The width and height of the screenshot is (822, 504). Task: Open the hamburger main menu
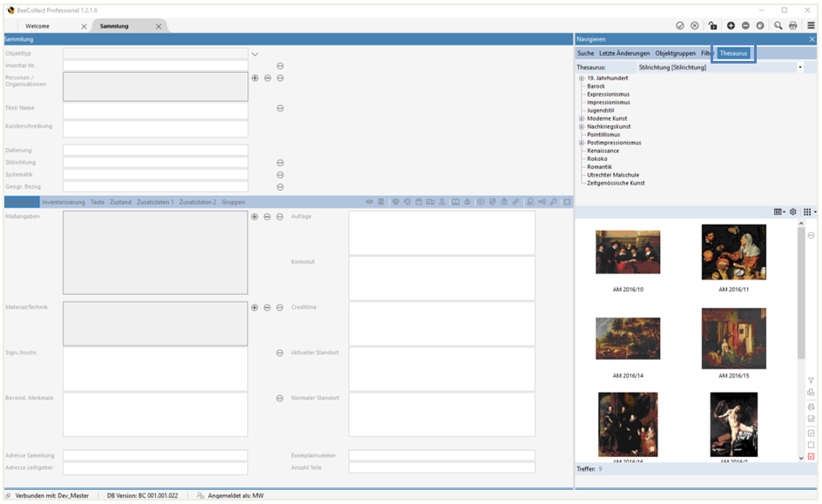coord(811,26)
